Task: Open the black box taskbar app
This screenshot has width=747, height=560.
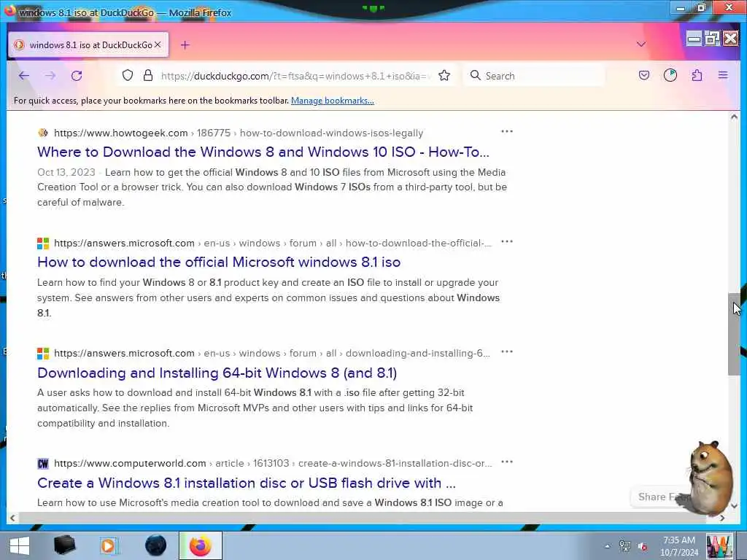Action: [64, 545]
